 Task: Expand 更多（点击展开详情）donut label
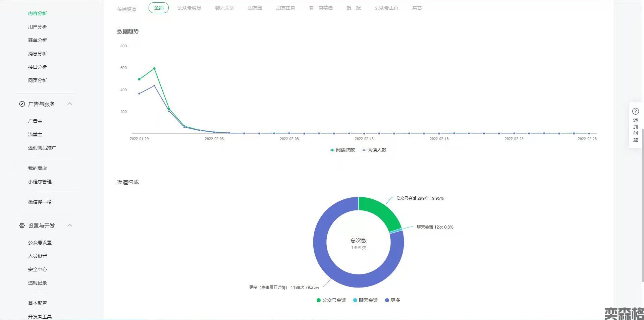coord(284,287)
